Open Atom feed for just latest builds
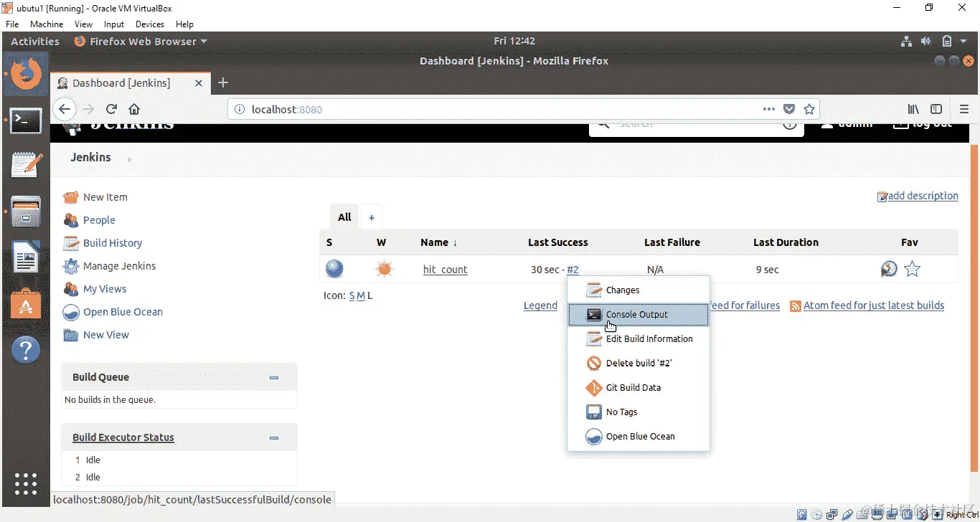 coord(874,305)
